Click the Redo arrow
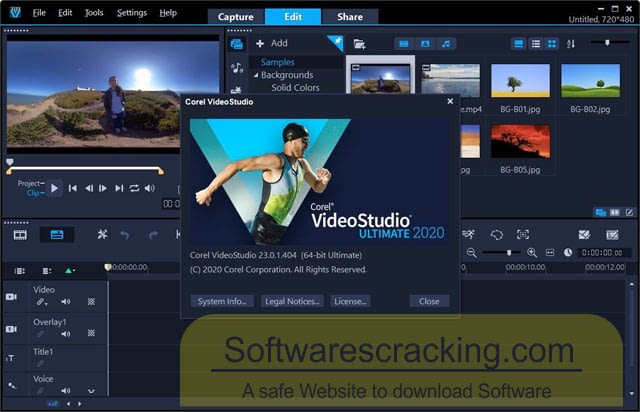The height and width of the screenshot is (412, 640). pyautogui.click(x=153, y=235)
